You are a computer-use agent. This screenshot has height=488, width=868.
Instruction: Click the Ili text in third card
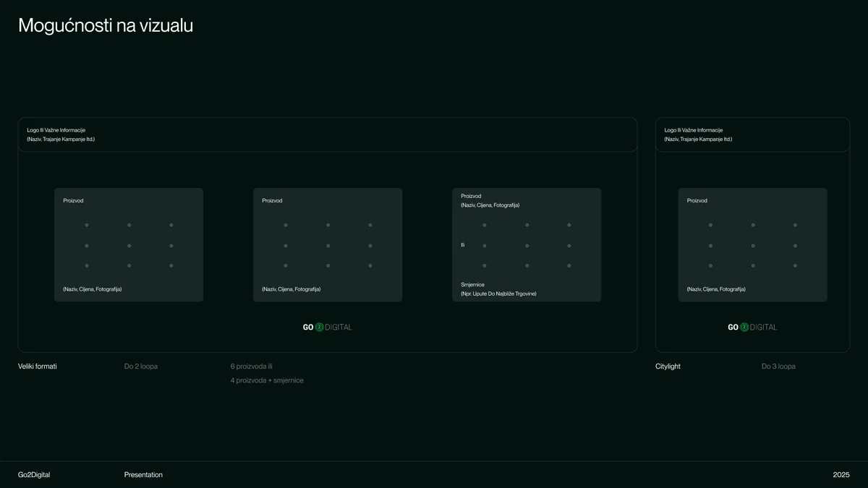[463, 245]
